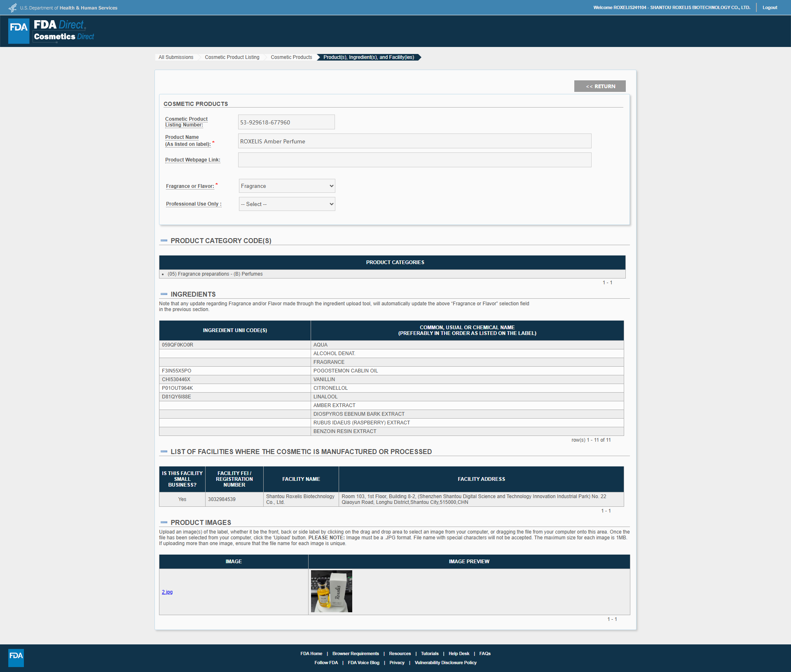Image resolution: width=791 pixels, height=672 pixels.
Task: Click the FDA logo in header
Action: coord(19,31)
